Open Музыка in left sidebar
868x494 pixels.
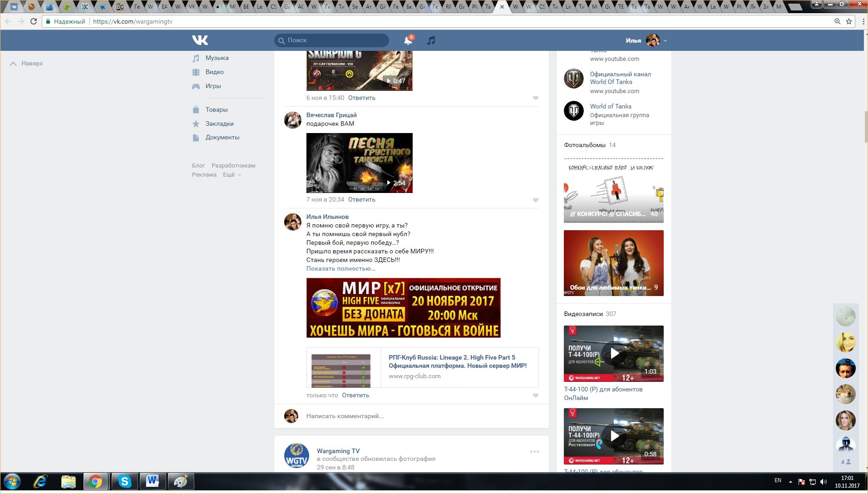click(217, 58)
